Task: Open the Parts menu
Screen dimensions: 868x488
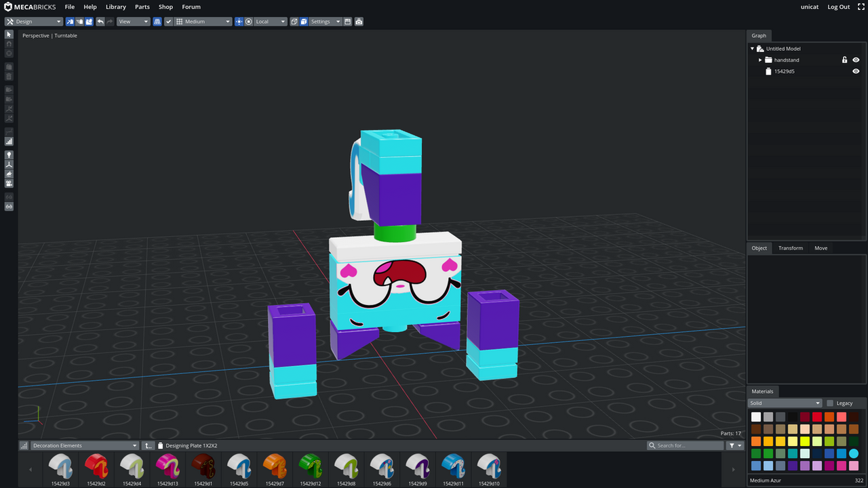Action: [142, 7]
